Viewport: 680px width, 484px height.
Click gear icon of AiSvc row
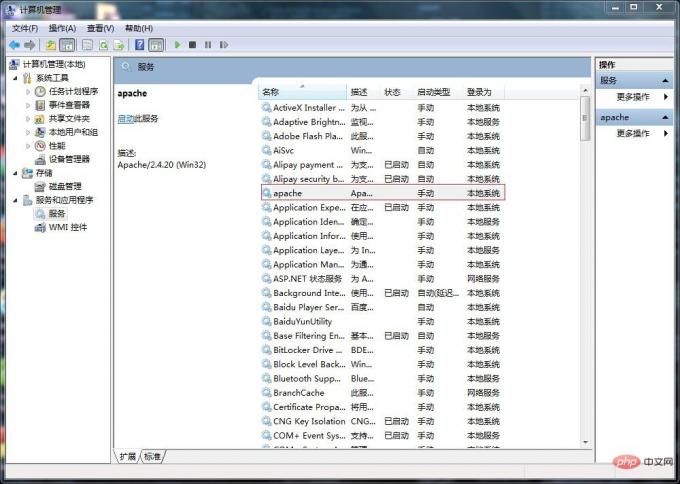point(267,150)
